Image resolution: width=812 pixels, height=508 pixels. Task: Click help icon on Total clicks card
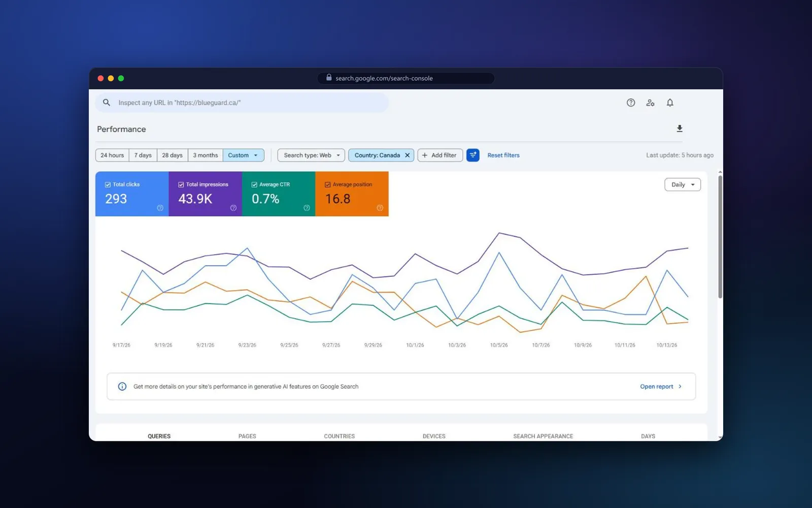pyautogui.click(x=160, y=208)
